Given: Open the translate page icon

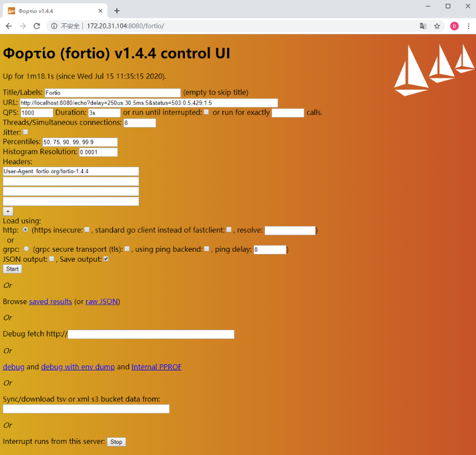Looking at the screenshot, I should (x=423, y=26).
